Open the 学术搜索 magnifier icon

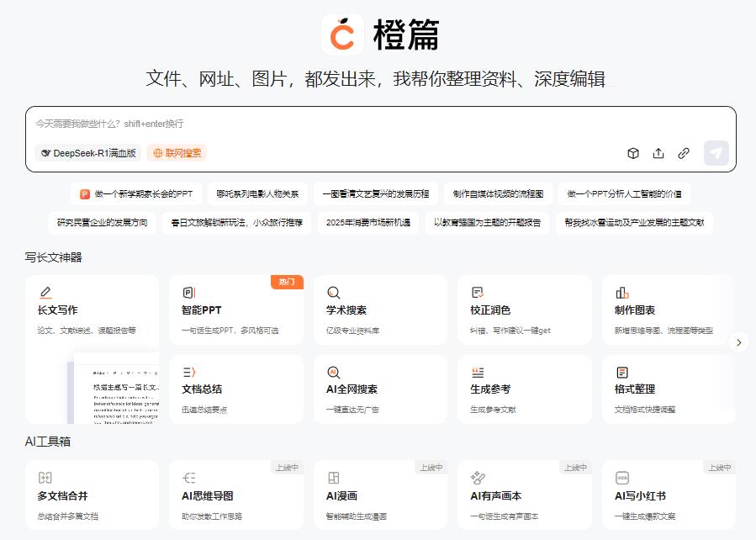click(333, 292)
